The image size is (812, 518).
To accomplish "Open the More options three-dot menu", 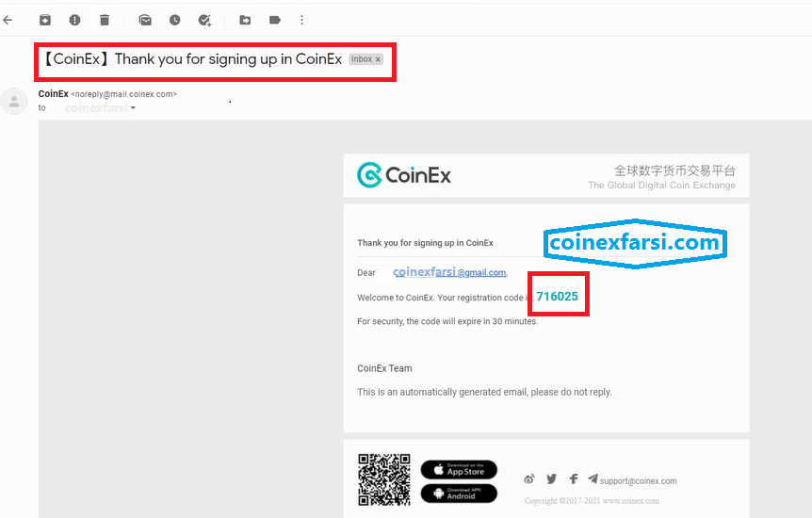I will click(x=301, y=20).
